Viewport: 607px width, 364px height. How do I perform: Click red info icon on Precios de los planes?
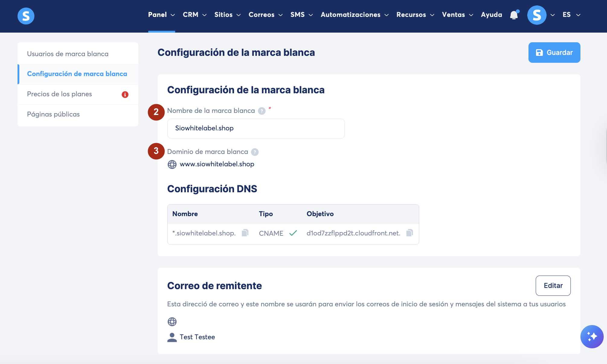[x=125, y=94]
